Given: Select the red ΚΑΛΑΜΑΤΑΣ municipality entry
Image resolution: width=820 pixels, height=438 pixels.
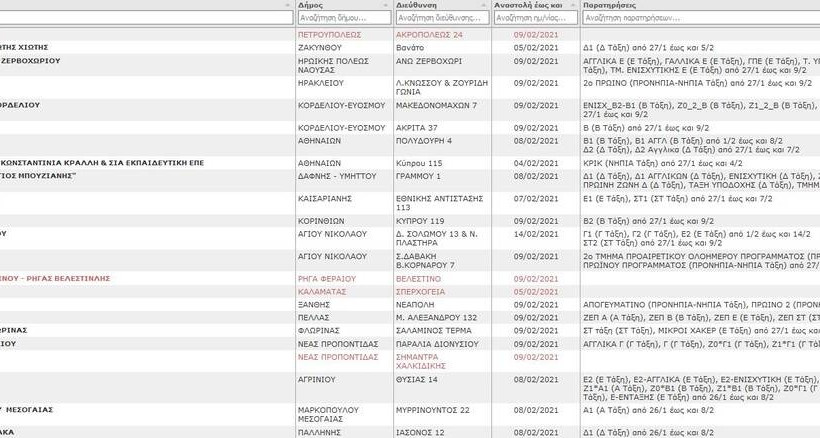Looking at the screenshot, I should 321,291.
